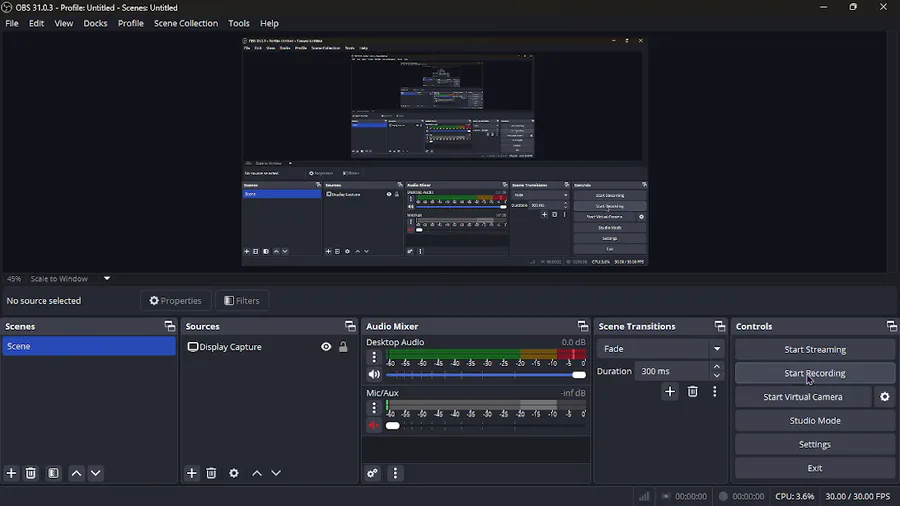Increase transition duration with up arrow
Viewport: 900px width, 506px height.
pyautogui.click(x=717, y=367)
